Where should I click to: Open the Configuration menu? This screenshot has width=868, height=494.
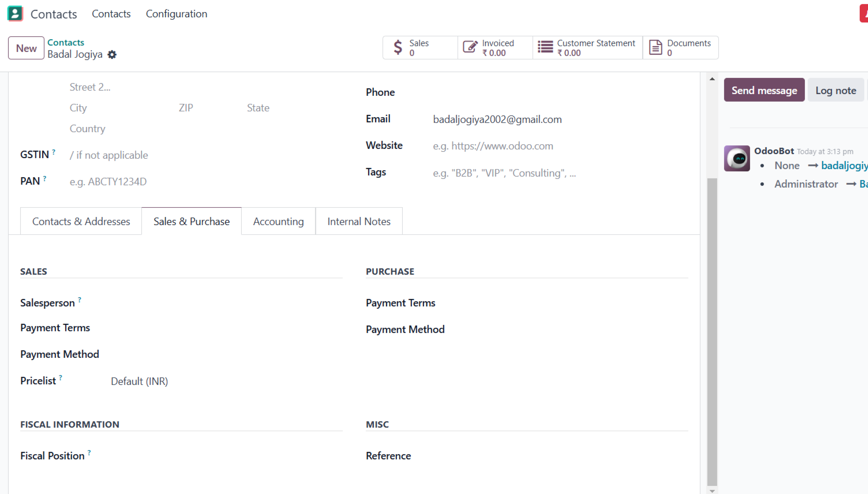(x=176, y=14)
